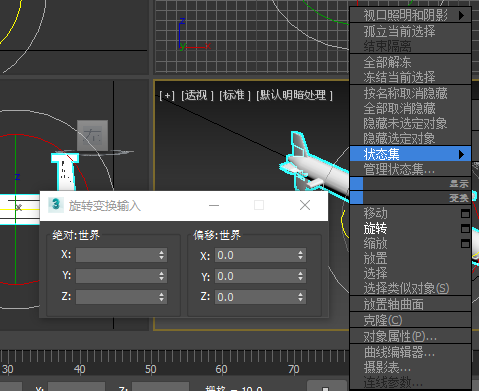479x391 pixels.
Task: Click offset world Z field
Action: point(256,297)
